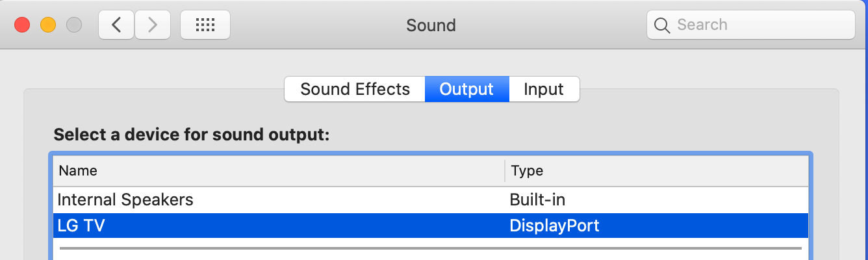Click the Built-in type cell

pos(542,200)
